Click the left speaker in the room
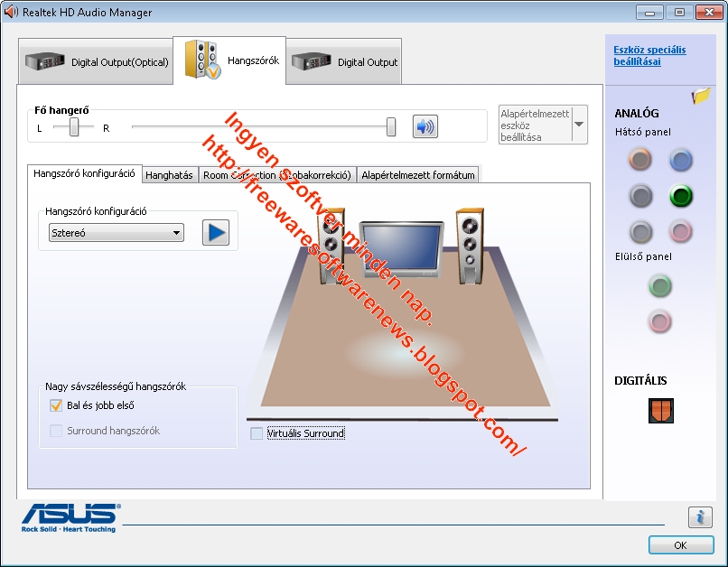This screenshot has height=567, width=728. click(331, 246)
